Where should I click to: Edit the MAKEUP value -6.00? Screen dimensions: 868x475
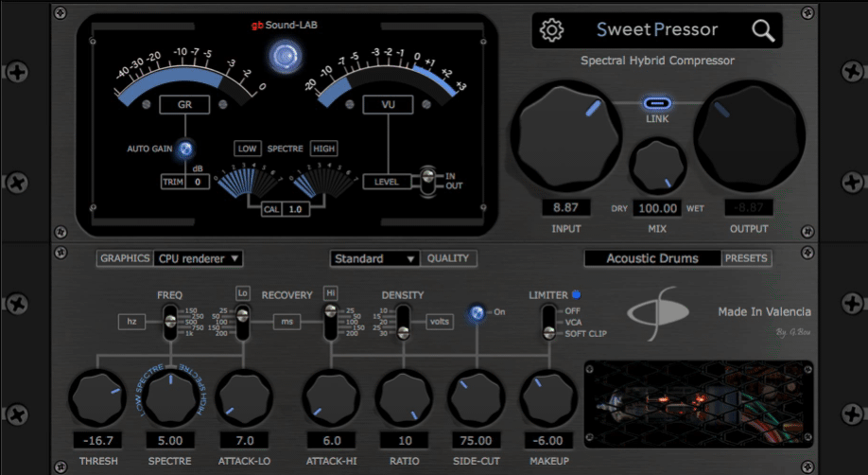click(x=548, y=441)
